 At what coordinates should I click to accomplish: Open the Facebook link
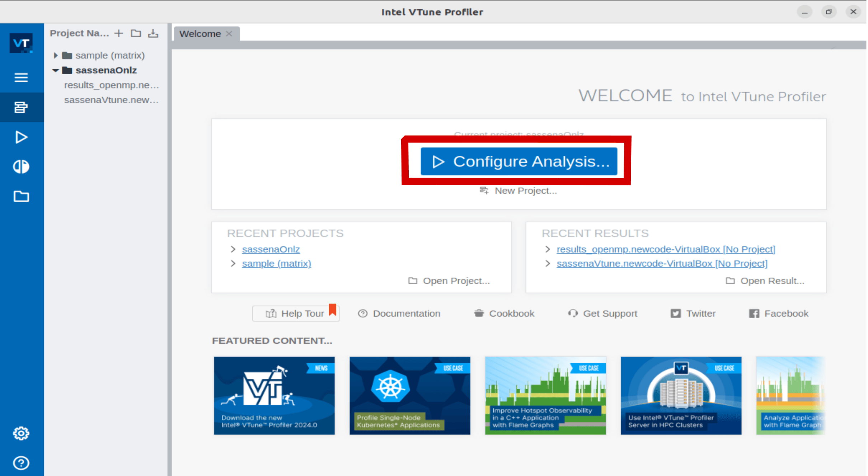[779, 314]
